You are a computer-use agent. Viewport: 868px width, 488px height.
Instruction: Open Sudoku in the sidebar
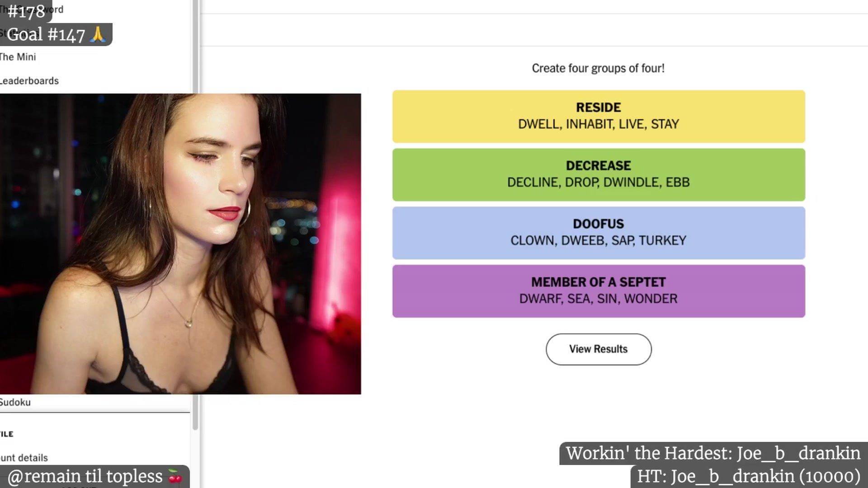15,402
